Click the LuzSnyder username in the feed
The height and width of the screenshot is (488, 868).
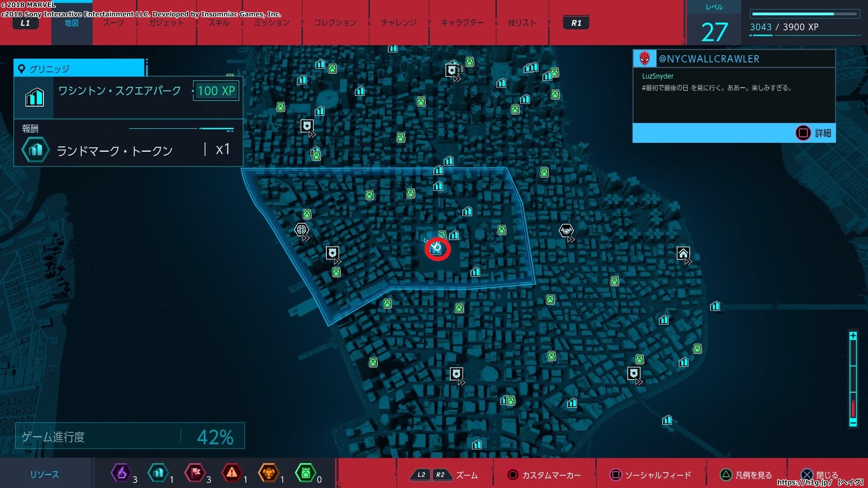658,76
